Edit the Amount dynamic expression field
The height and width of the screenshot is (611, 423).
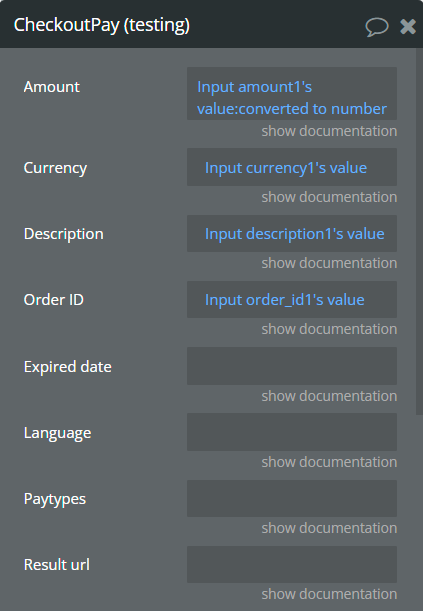click(x=292, y=94)
